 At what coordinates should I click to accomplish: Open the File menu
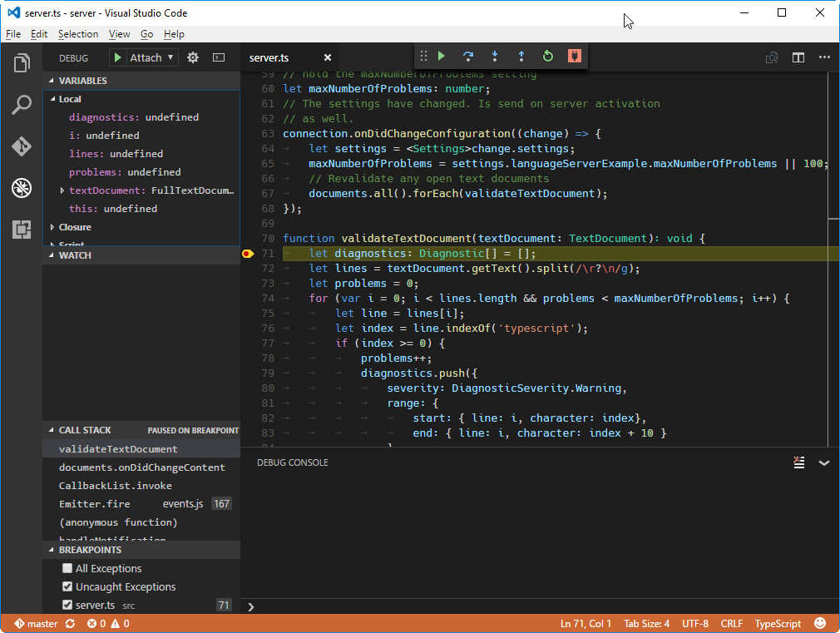click(13, 34)
